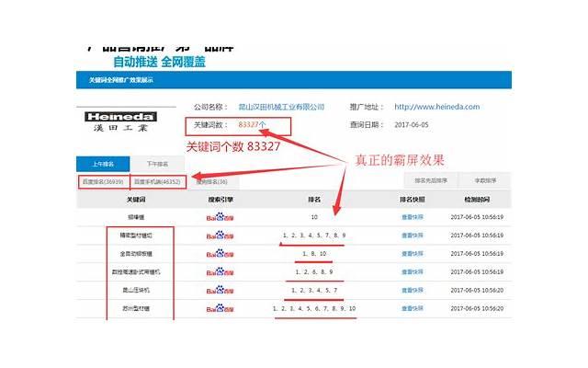Click the 检测时间 column header
Viewport: 588px width, 368px height.
pos(477,200)
